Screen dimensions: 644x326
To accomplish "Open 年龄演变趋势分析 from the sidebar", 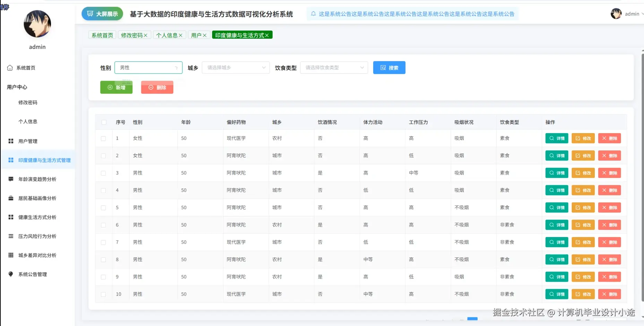I will pyautogui.click(x=10, y=179).
